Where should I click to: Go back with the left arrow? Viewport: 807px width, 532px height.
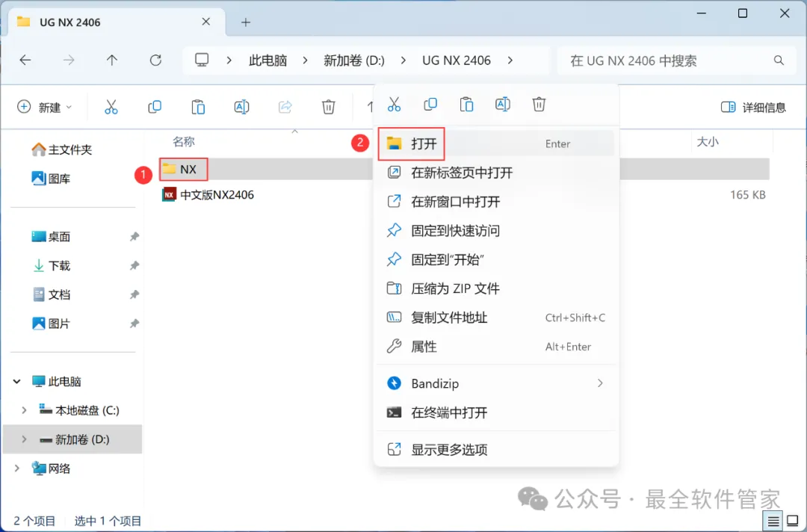25,61
